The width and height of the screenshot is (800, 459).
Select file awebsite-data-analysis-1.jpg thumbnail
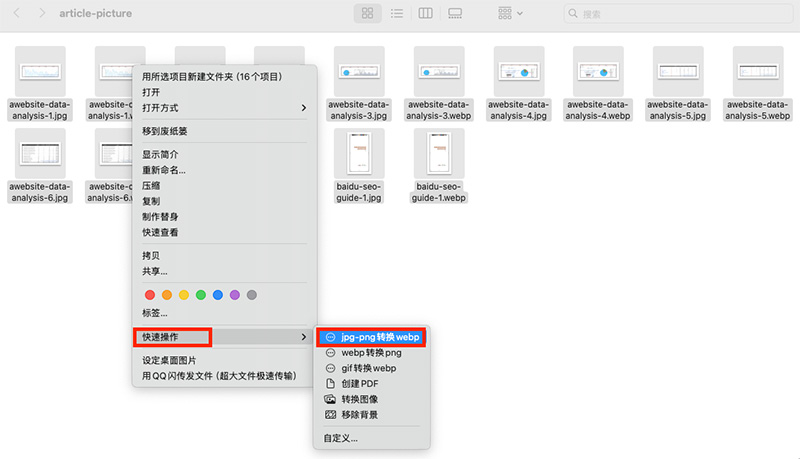[x=40, y=71]
